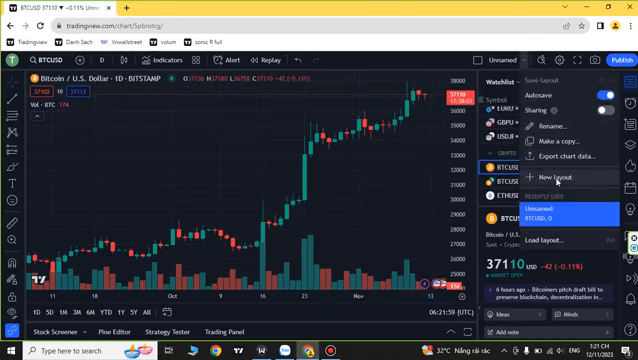The image size is (638, 360).
Task: Open the Watchlist name dropdown
Action: pyautogui.click(x=503, y=82)
